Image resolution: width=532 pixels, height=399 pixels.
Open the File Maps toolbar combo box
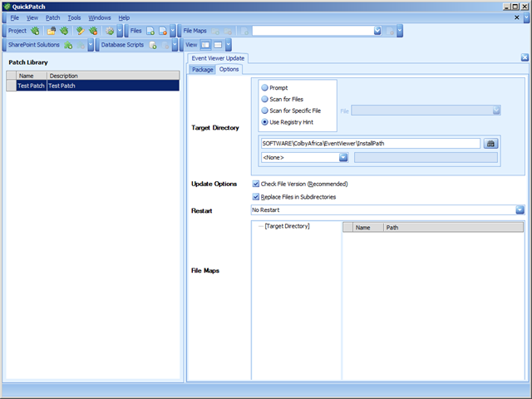pyautogui.click(x=377, y=31)
